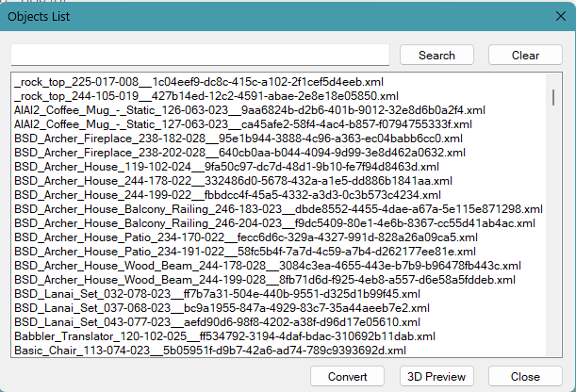The width and height of the screenshot is (576, 392).
Task: Click the scroll up arrow
Action: coord(554,81)
